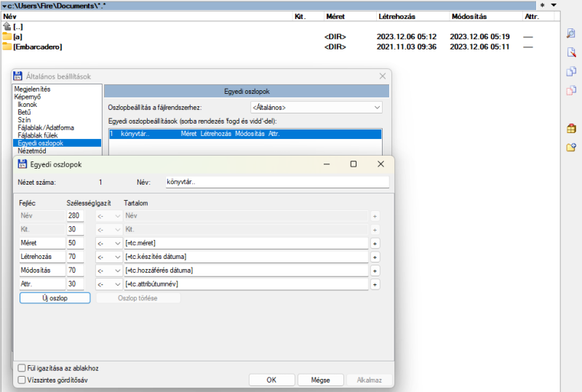Close the Általános beállítások dialog
Screen dimensions: 582x392
point(383,76)
